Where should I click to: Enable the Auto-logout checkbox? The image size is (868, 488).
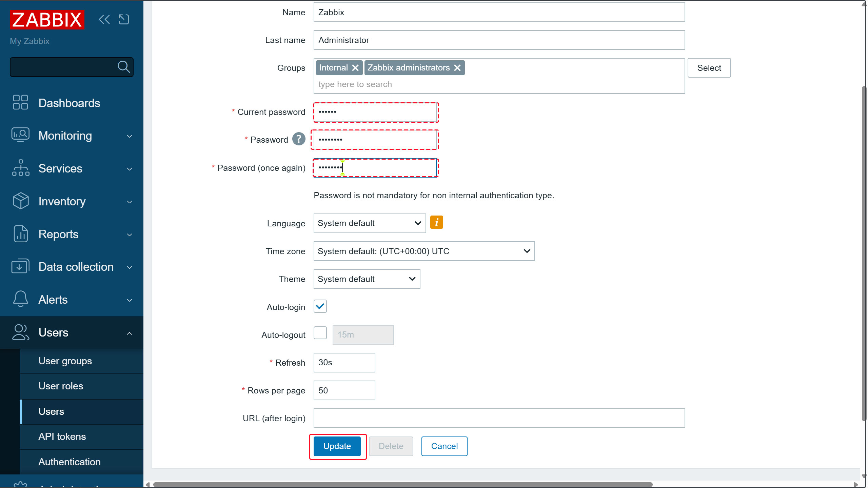pyautogui.click(x=320, y=333)
